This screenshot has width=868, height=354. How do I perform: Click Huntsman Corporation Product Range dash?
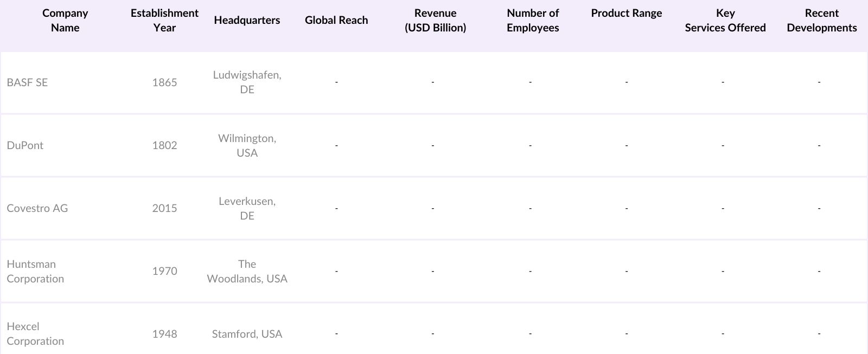coord(627,271)
